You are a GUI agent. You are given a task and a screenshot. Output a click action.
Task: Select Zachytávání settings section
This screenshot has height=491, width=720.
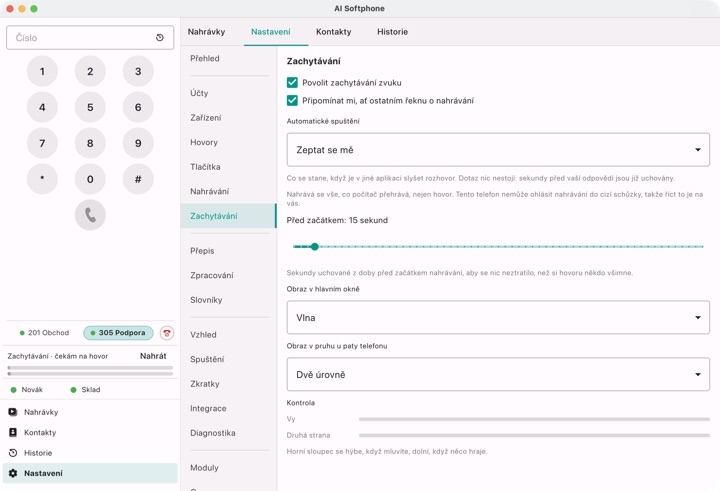[228, 216]
